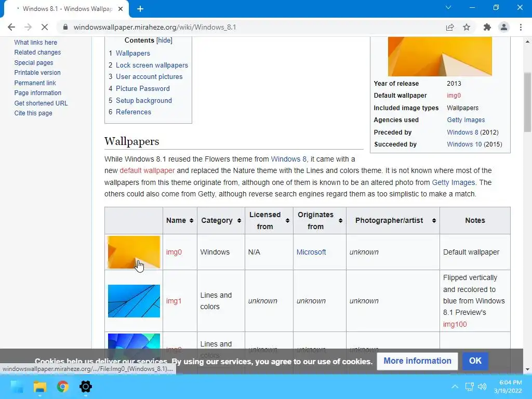
Task: Open Permanent link
Action: [35, 83]
